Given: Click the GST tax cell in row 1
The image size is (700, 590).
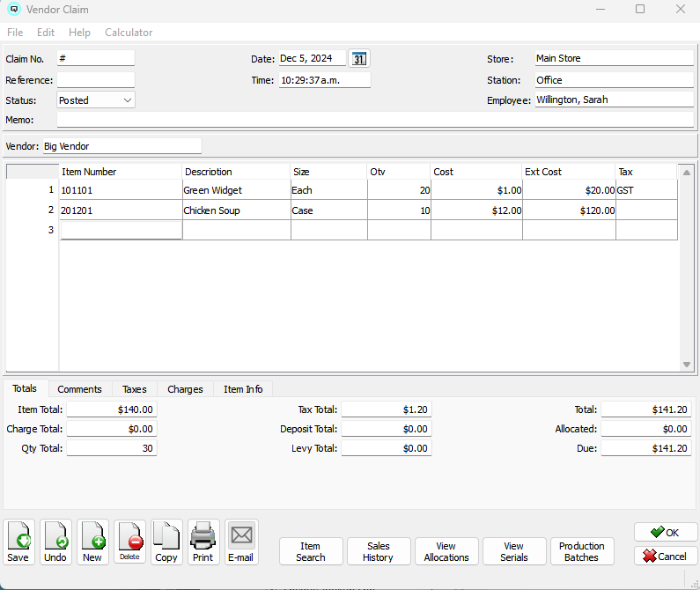Looking at the screenshot, I should 646,190.
